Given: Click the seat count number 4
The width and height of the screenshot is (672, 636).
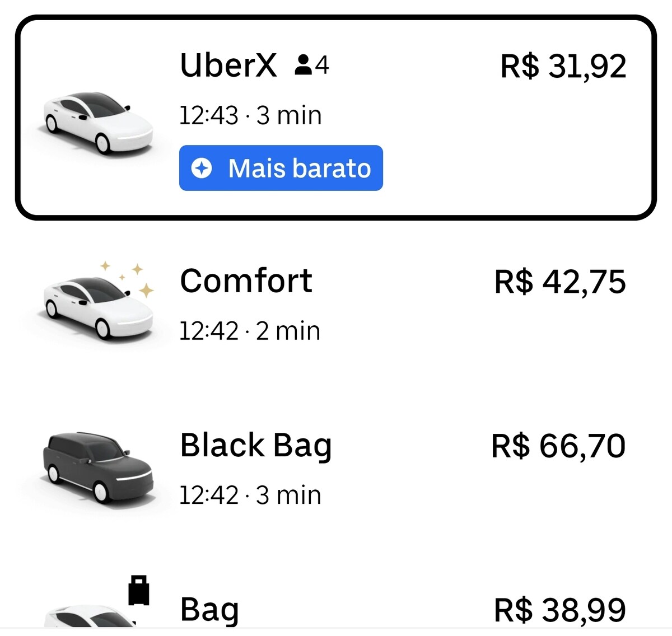Looking at the screenshot, I should [x=322, y=65].
